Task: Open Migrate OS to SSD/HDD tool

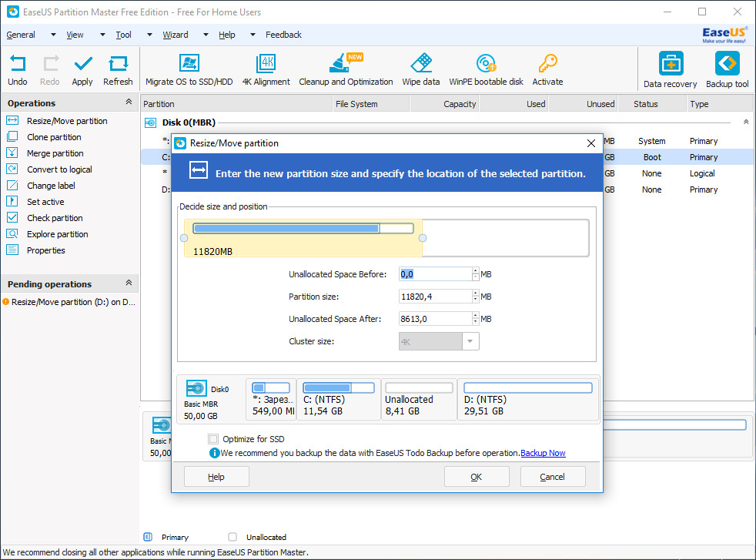Action: point(189,65)
